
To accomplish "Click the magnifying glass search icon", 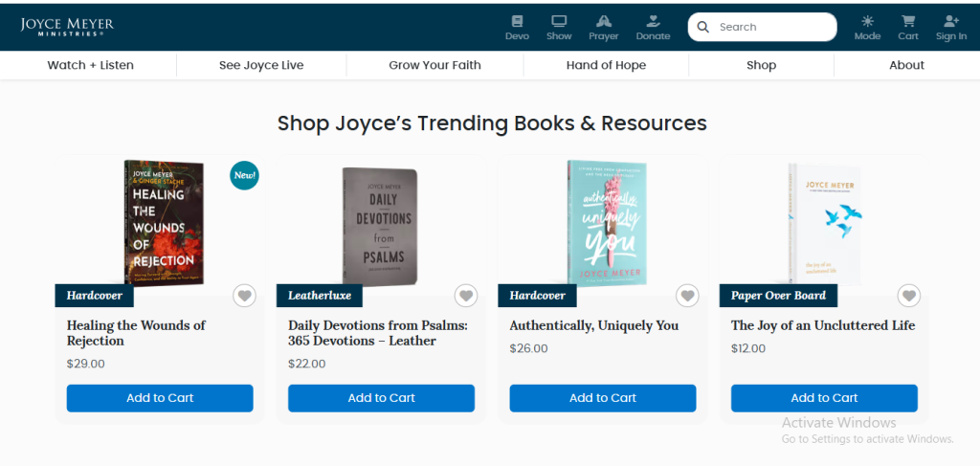I will pos(704,27).
